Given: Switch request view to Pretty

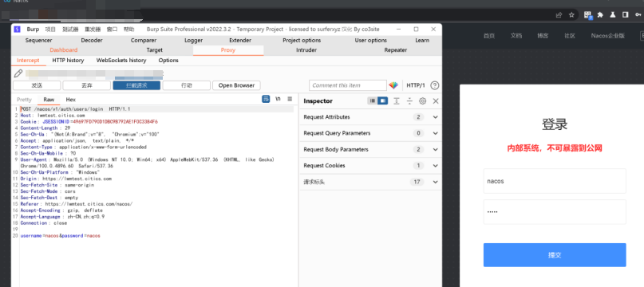Looking at the screenshot, I should (x=24, y=100).
